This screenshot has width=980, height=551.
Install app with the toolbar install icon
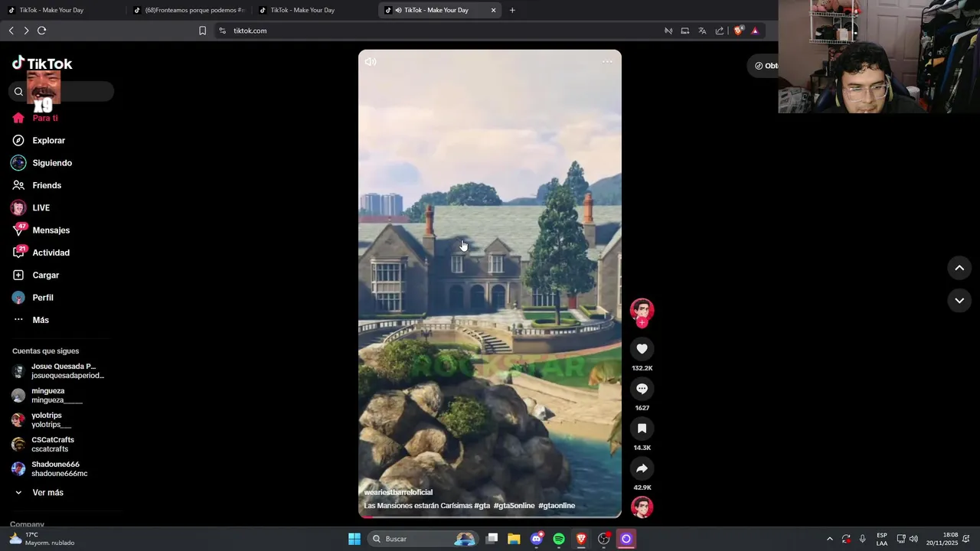(x=685, y=31)
